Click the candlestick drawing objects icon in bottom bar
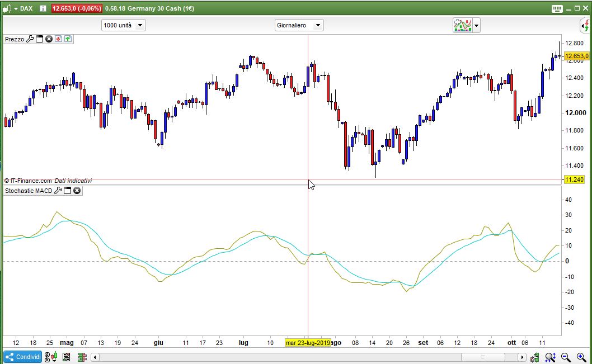Screen dimensions: 592x364 pos(51,357)
